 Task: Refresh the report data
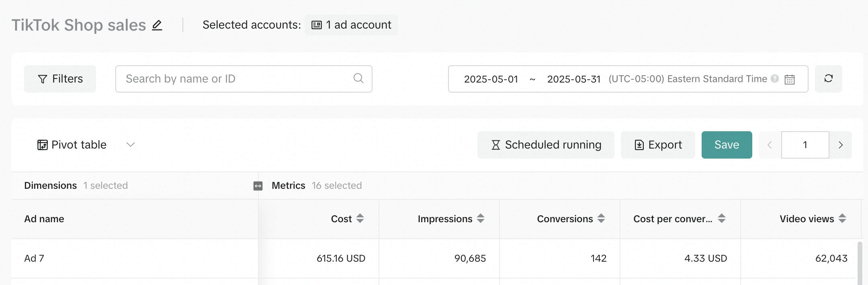[829, 79]
